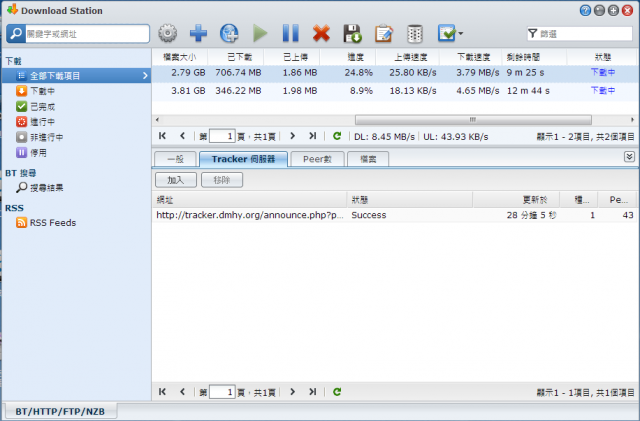Go to last page in task list pager
The image size is (640, 421).
313,136
